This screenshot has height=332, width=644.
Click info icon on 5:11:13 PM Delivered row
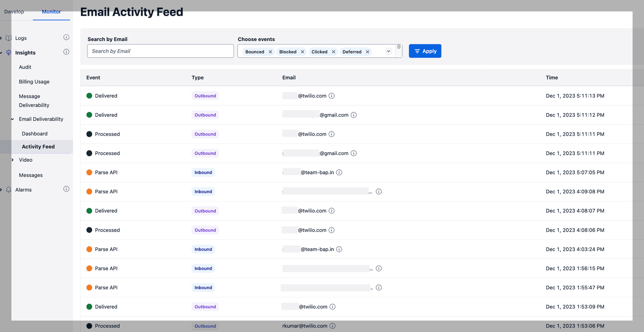click(x=332, y=96)
